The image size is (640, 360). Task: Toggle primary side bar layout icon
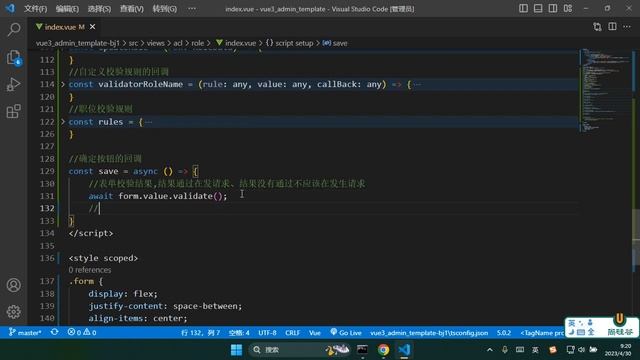pyautogui.click(x=523, y=8)
